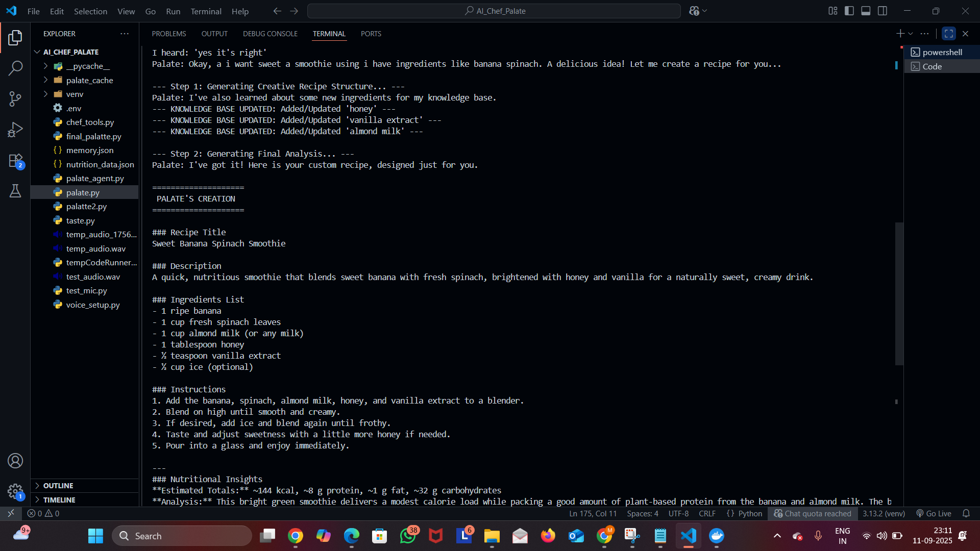Toggle maximized panel size button
This screenshot has height=551, width=980.
pos(949,34)
